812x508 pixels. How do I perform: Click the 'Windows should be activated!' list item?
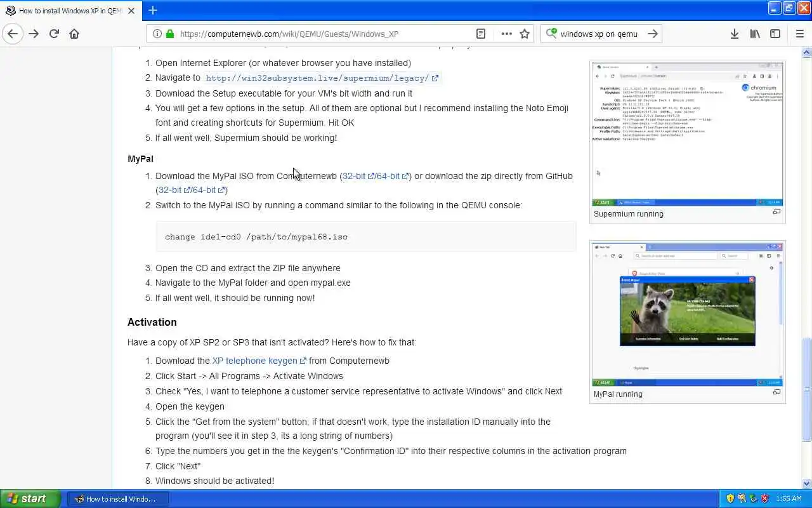pos(215,481)
